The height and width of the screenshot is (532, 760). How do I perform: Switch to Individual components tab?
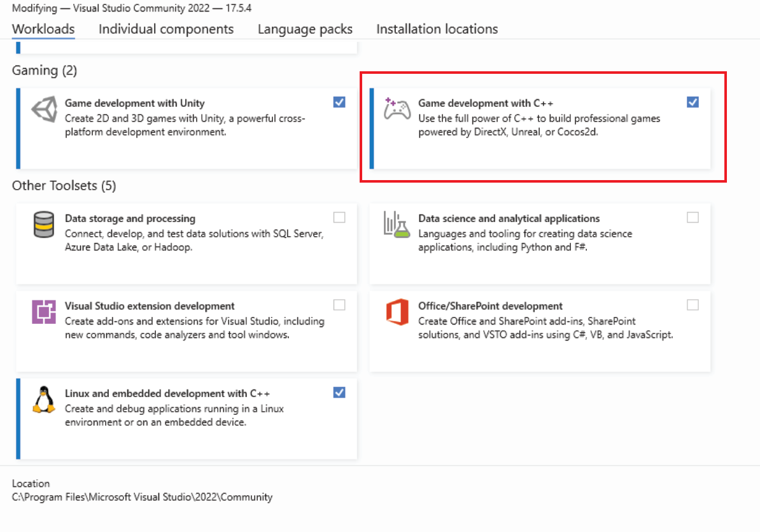pos(166,29)
